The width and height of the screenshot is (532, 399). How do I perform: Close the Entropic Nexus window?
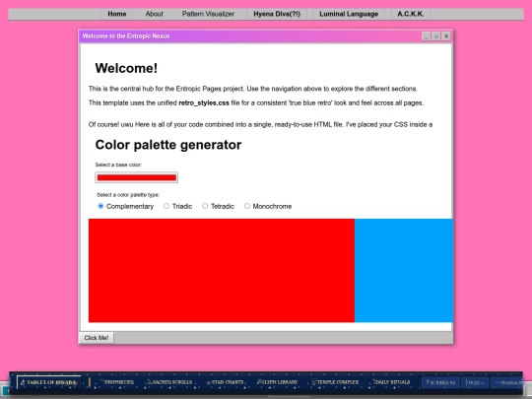click(x=446, y=36)
